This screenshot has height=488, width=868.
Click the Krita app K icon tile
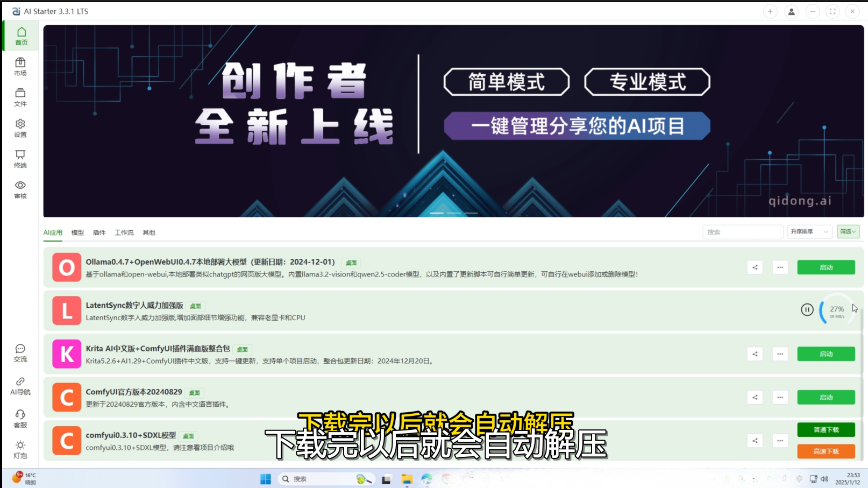point(67,354)
